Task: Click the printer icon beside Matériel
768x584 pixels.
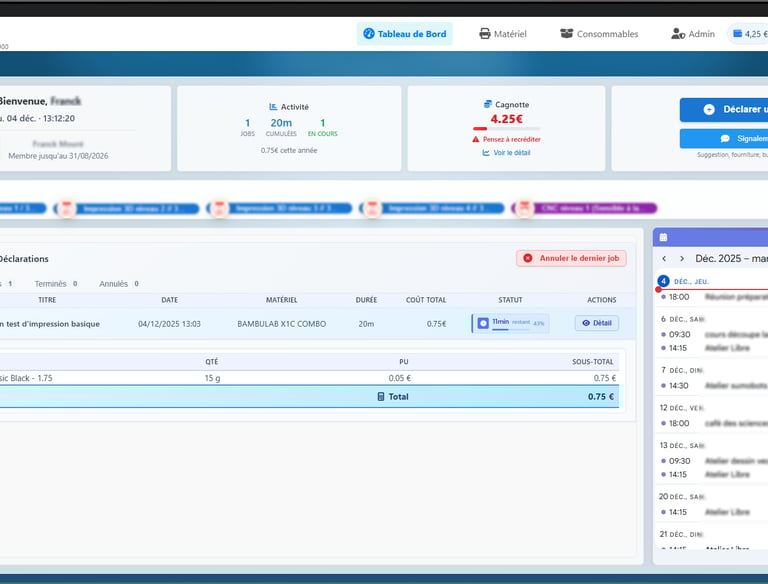Action: [484, 34]
